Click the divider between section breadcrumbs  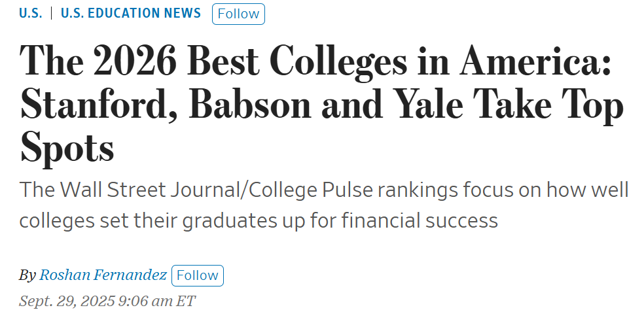click(51, 14)
